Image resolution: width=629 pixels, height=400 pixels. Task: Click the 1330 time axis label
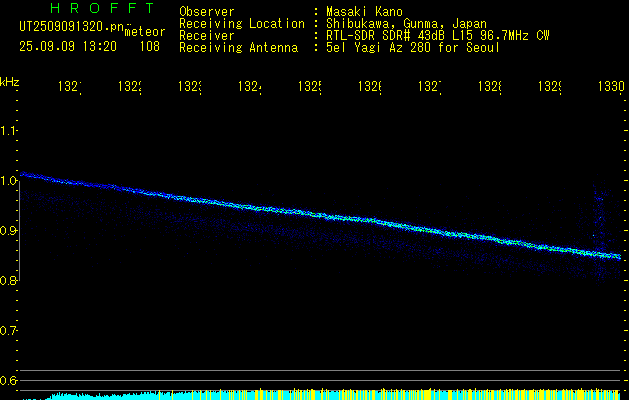click(x=611, y=86)
